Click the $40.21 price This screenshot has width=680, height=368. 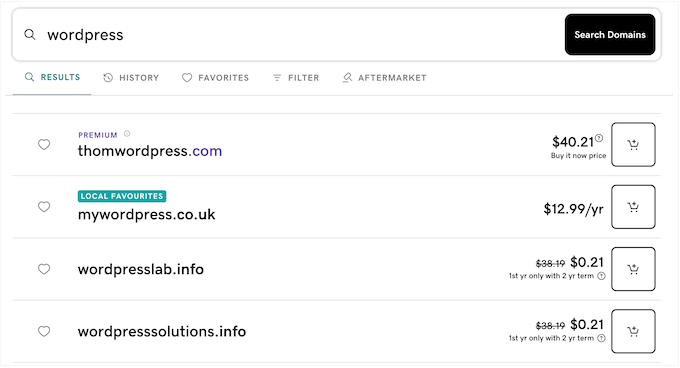click(572, 142)
